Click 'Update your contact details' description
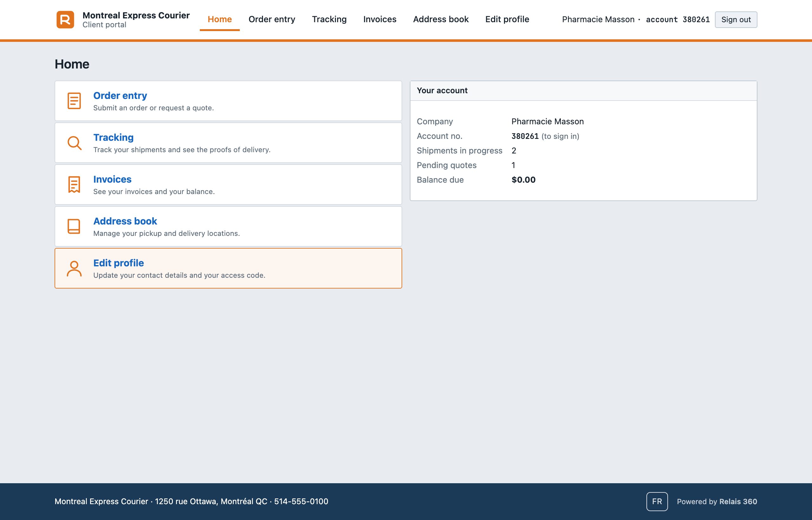Screen dimensions: 812x520 tap(179, 275)
